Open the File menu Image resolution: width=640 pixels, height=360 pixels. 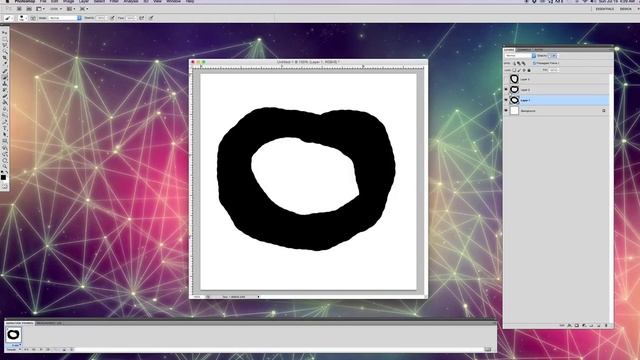[x=43, y=1]
